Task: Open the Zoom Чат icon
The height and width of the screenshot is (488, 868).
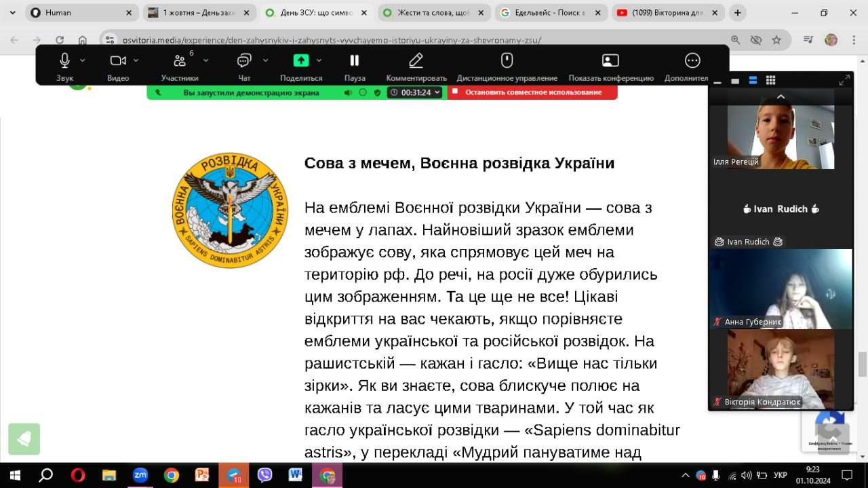Action: click(x=244, y=61)
